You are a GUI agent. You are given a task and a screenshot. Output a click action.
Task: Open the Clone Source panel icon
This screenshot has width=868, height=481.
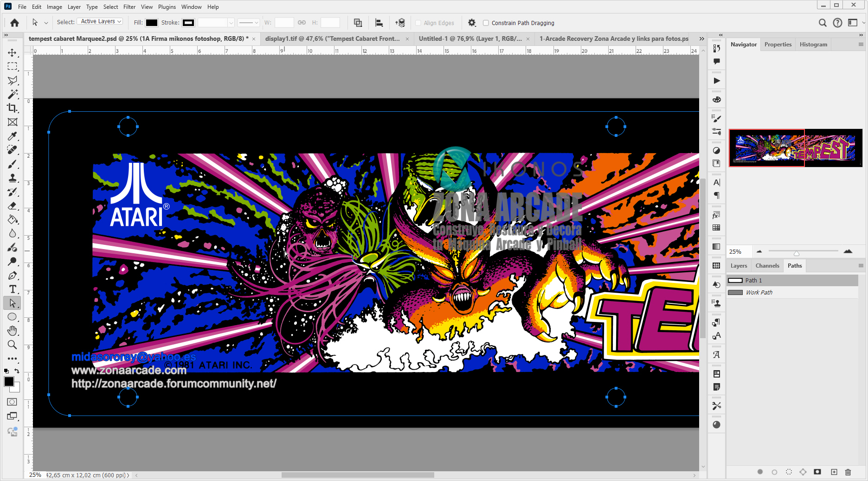pos(717,303)
